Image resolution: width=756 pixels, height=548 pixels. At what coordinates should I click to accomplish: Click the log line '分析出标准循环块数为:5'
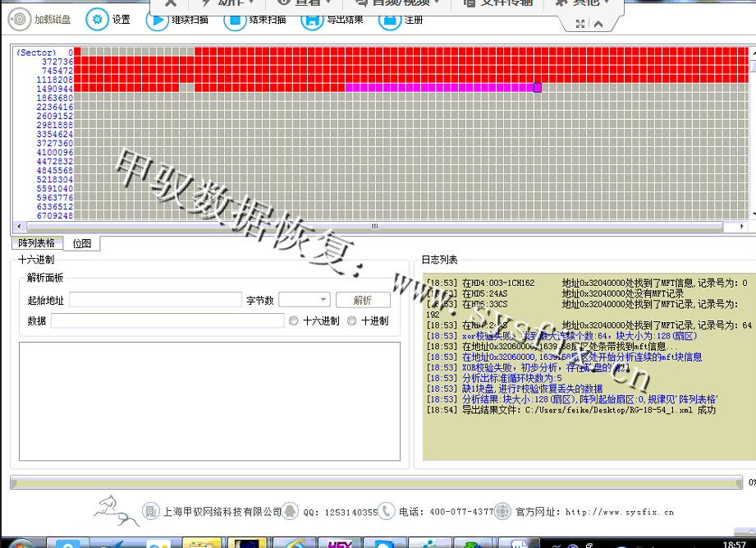(494, 378)
